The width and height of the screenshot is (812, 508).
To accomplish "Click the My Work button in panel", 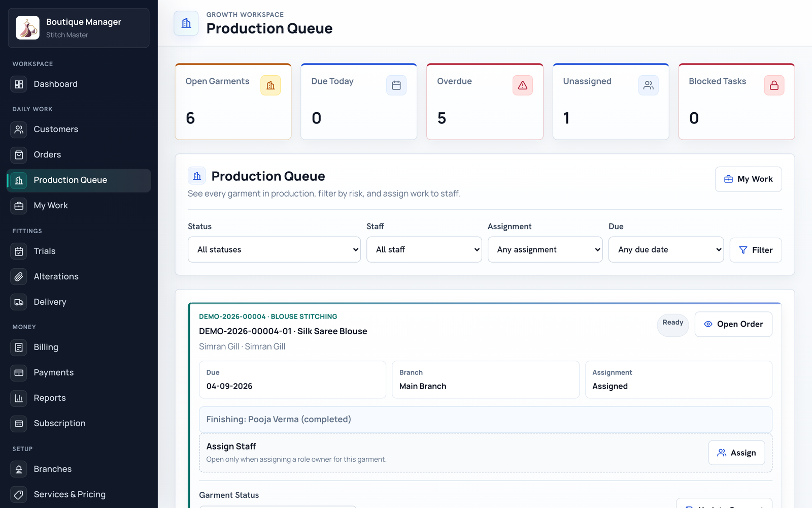I will pos(749,179).
